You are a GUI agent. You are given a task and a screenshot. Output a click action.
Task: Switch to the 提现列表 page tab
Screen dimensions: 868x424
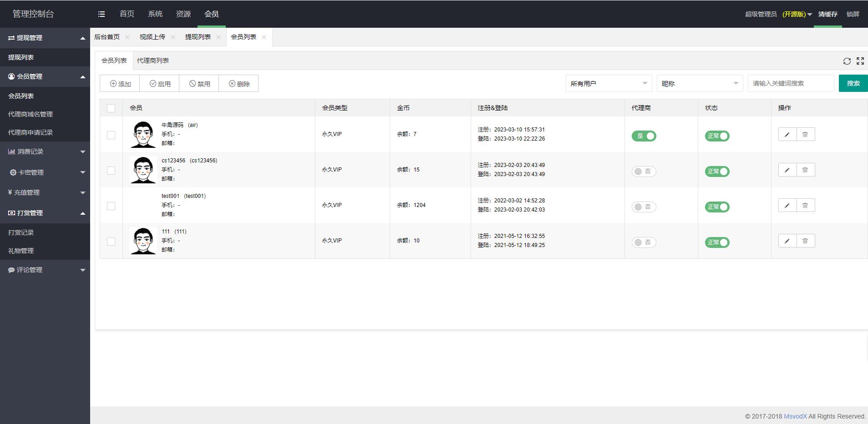coord(198,37)
